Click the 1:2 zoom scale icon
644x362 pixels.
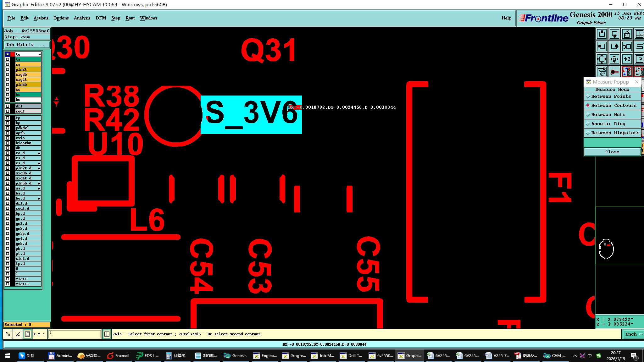627,59
